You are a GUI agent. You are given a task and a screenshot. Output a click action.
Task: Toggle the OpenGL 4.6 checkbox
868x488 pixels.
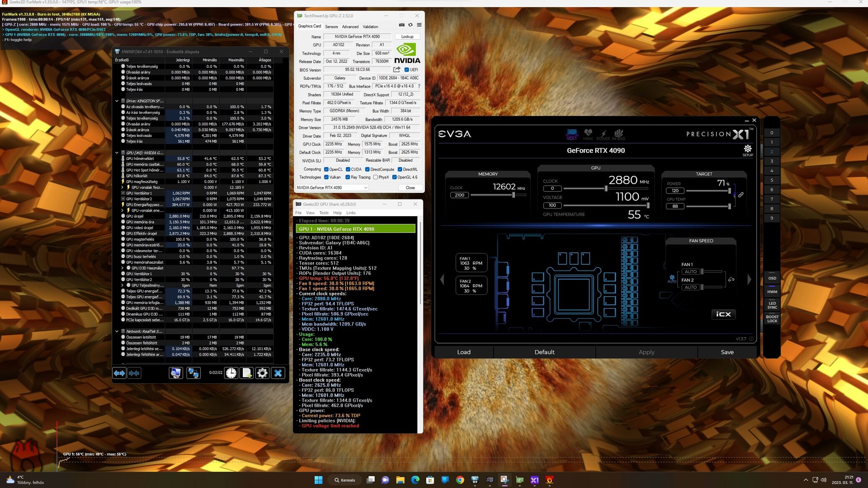click(394, 177)
